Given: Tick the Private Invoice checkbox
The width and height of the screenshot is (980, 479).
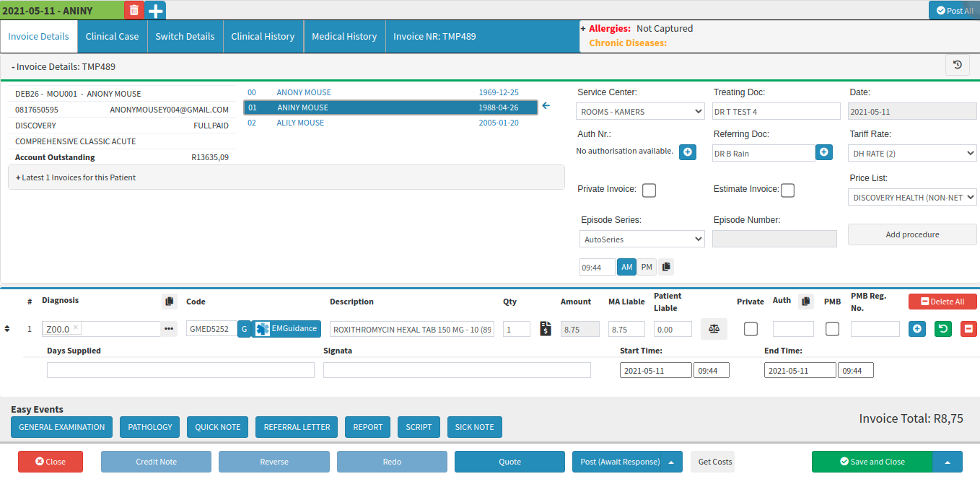Looking at the screenshot, I should [x=649, y=190].
